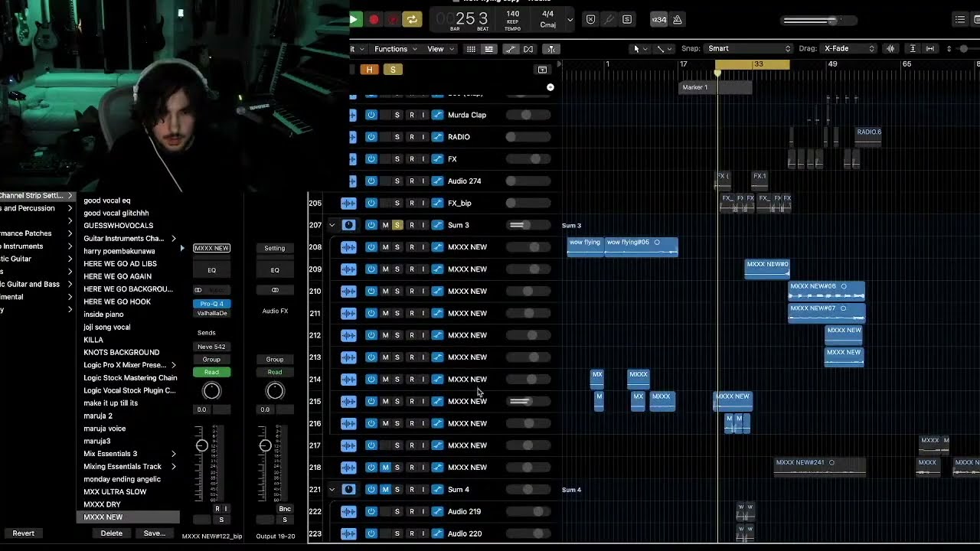Click the grid display icon
This screenshot has width=980, height=551.
[x=471, y=49]
